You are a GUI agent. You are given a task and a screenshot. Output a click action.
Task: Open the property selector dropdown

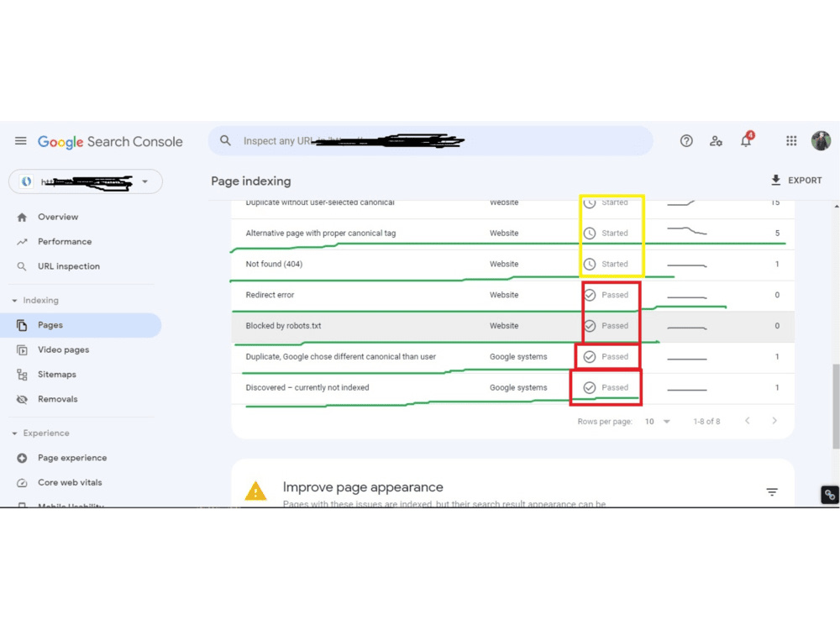point(86,181)
